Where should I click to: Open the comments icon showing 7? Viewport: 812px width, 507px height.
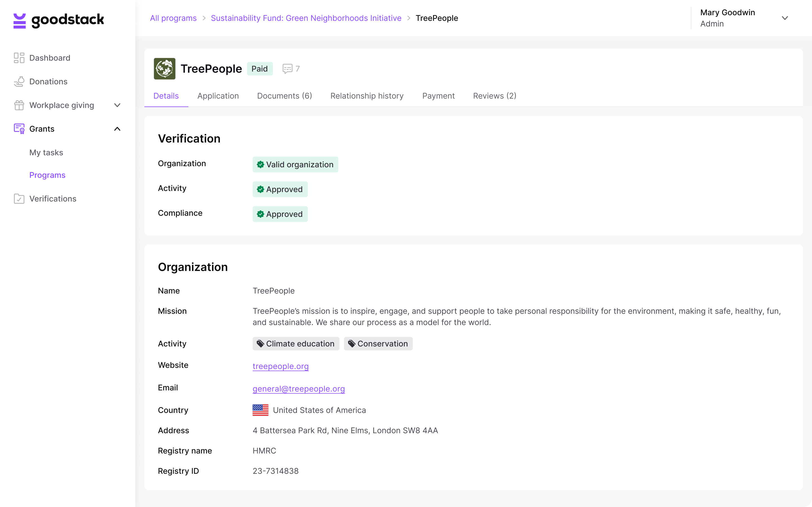pos(288,69)
